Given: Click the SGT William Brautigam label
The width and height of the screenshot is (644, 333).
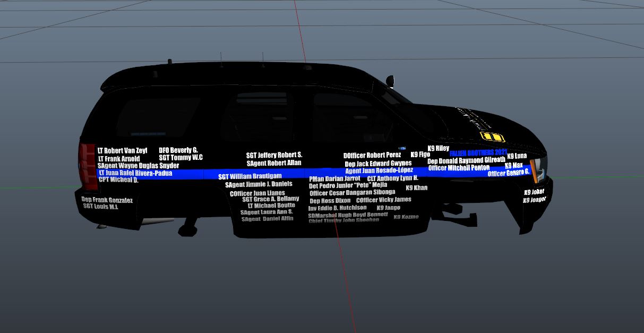Looking at the screenshot, I should 250,176.
